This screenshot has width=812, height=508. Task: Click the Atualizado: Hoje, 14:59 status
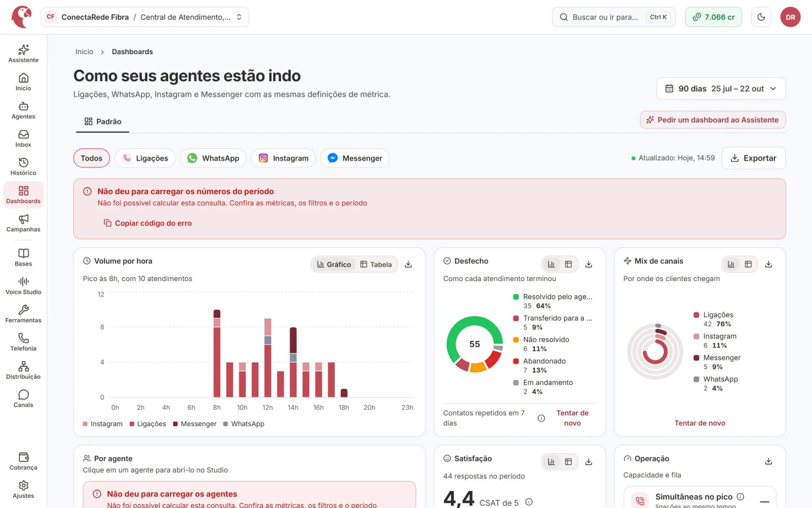click(673, 158)
